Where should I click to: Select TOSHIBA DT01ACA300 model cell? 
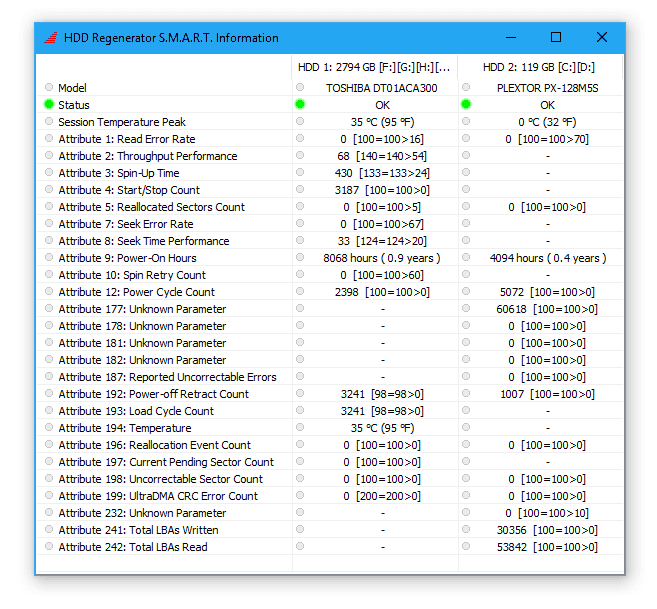coord(382,88)
